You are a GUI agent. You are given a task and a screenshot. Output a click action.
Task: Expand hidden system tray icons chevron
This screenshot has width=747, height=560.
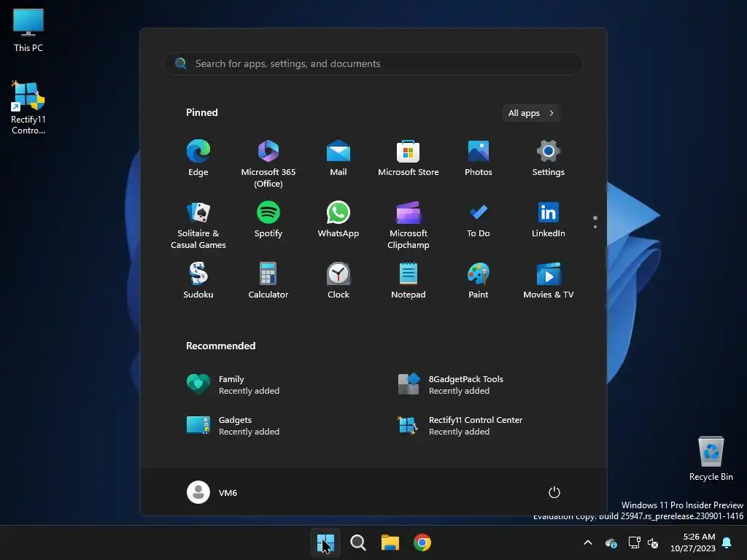(588, 542)
